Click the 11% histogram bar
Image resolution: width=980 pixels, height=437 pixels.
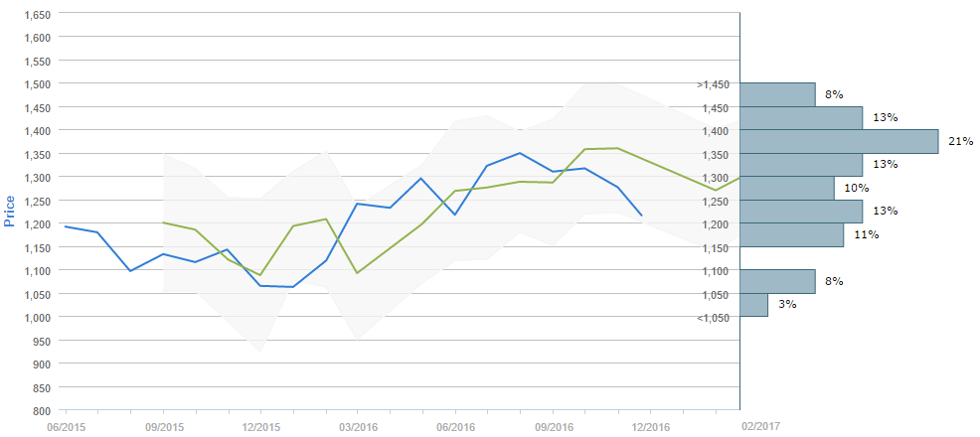pos(791,234)
